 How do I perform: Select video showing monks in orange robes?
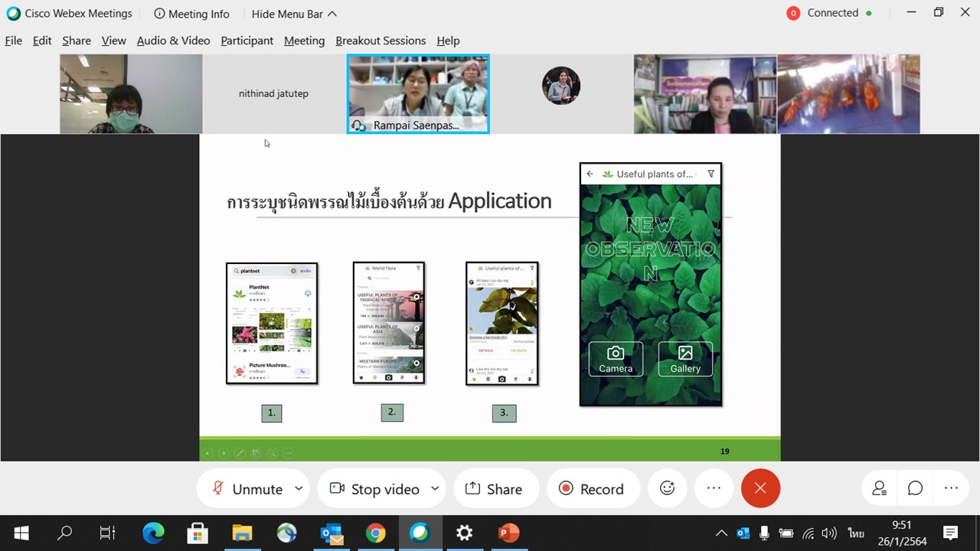(848, 93)
